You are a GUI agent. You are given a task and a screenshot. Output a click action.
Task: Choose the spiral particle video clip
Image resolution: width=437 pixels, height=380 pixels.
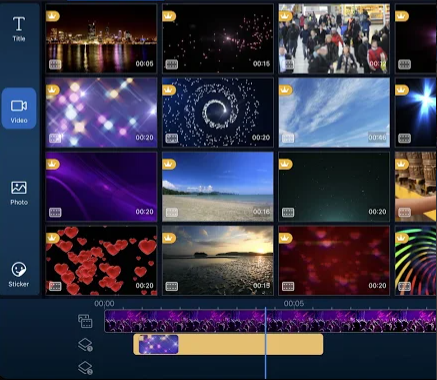[x=218, y=112]
